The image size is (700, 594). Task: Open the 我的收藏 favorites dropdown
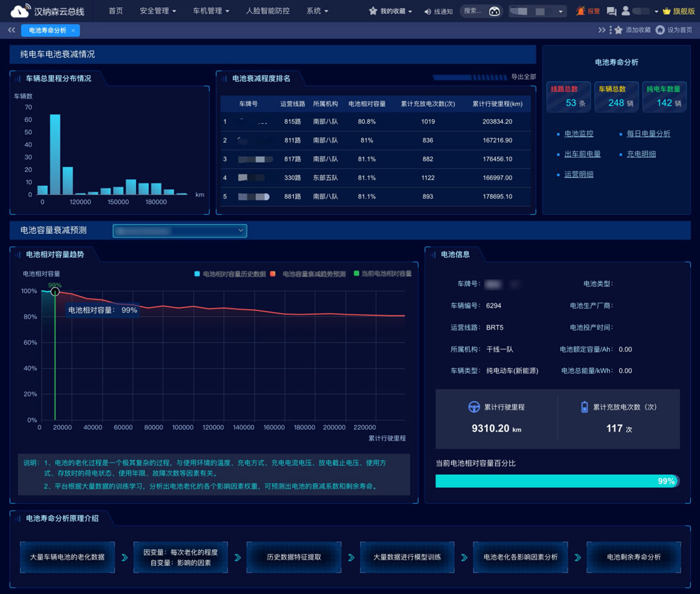click(391, 11)
